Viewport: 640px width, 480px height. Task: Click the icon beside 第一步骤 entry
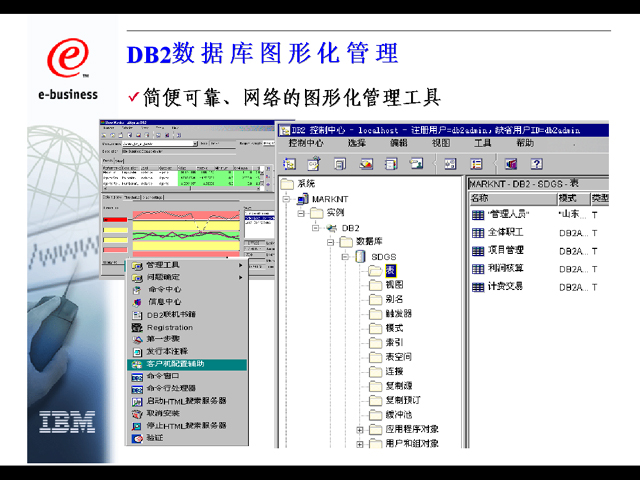pyautogui.click(x=137, y=339)
